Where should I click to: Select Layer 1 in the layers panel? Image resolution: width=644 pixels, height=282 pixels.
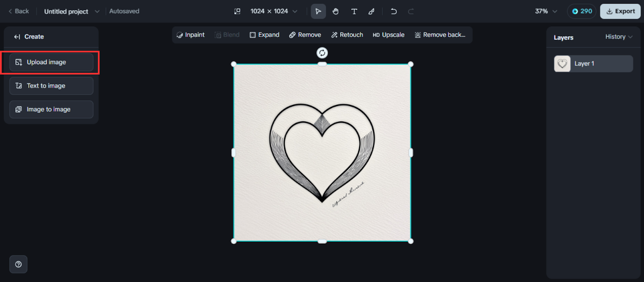pos(593,63)
